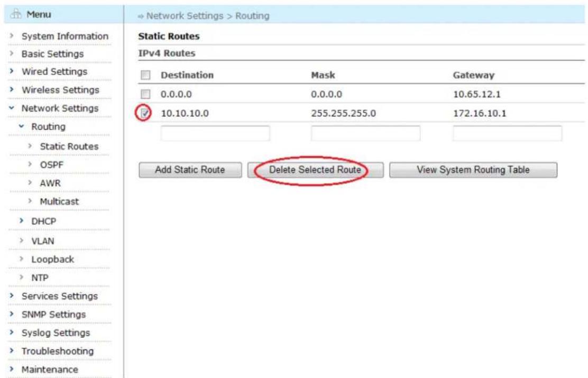Expand Wired Settings chevron
This screenshot has width=588, height=378.
[12, 71]
